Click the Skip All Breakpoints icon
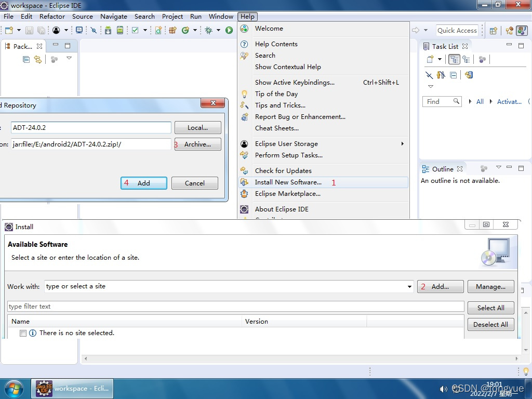 click(x=94, y=30)
